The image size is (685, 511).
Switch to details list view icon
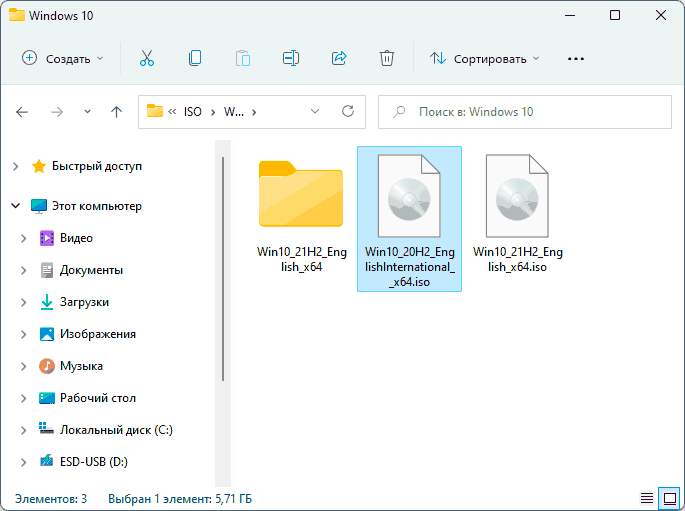(647, 498)
